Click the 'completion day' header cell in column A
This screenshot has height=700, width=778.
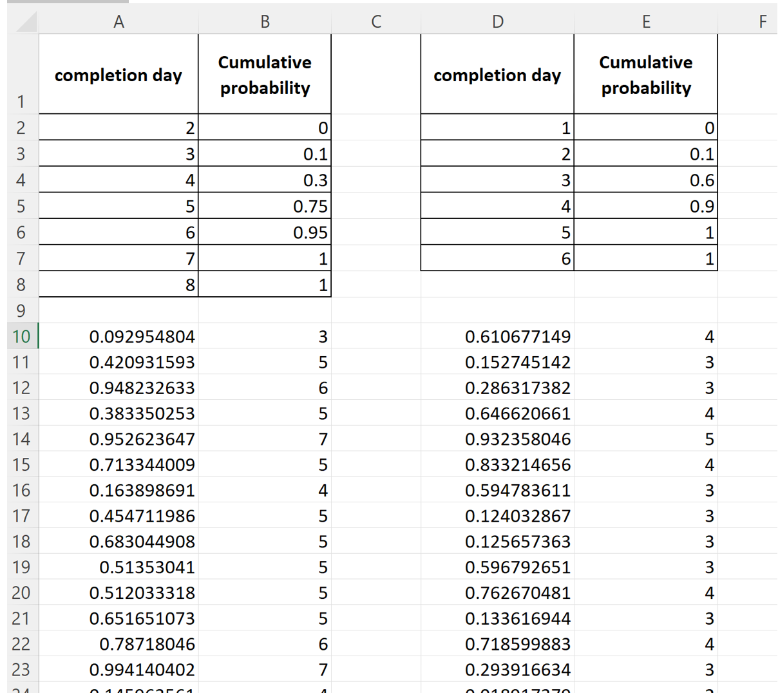point(119,75)
